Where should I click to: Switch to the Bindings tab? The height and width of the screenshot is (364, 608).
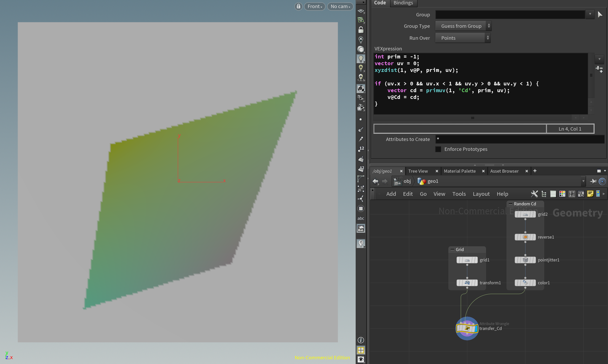click(x=403, y=3)
